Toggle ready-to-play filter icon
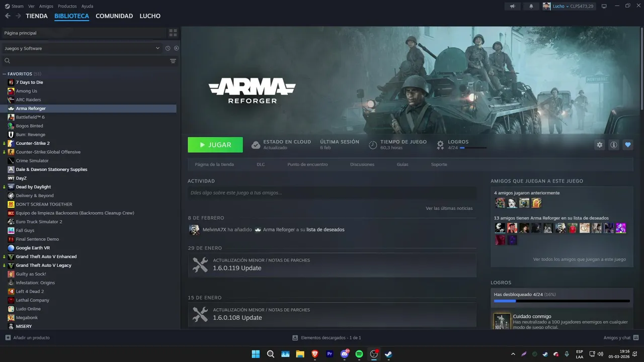 pos(176,48)
